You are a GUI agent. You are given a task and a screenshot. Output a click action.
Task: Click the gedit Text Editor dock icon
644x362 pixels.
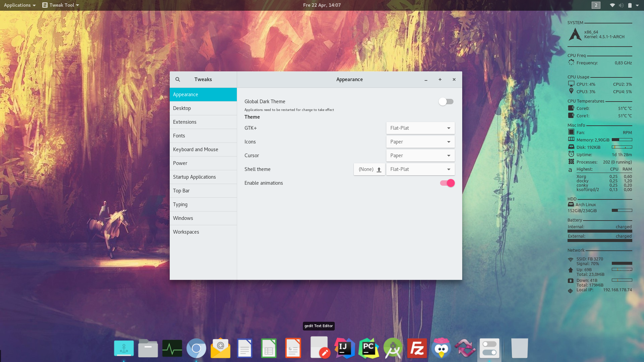point(320,348)
